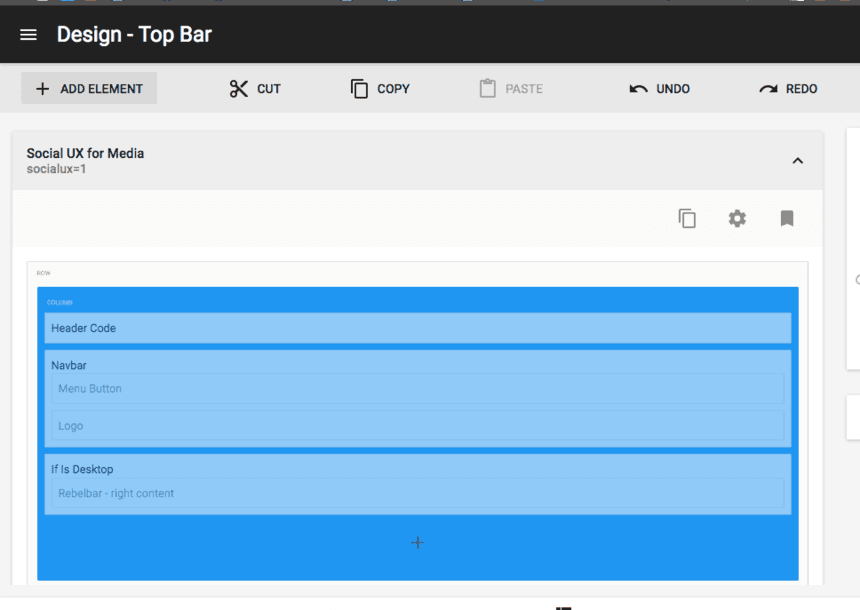Select the Navbar element block
The height and width of the screenshot is (610, 860).
click(x=69, y=365)
